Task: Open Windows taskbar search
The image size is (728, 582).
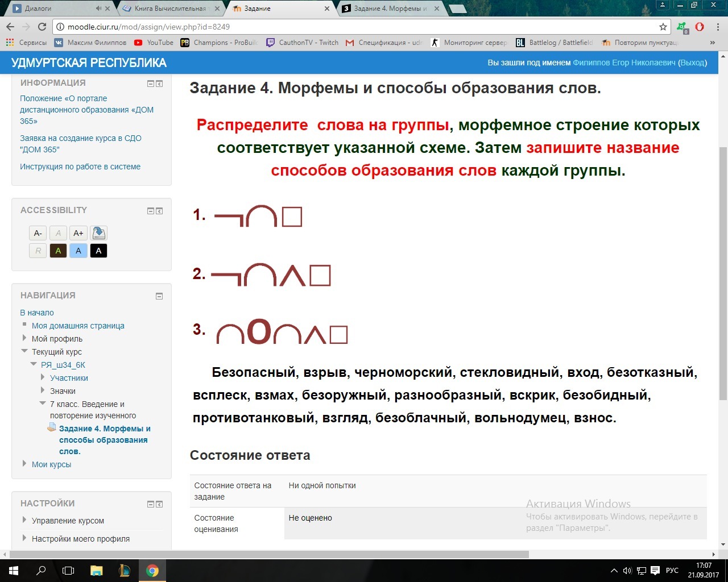Action: coord(41,571)
